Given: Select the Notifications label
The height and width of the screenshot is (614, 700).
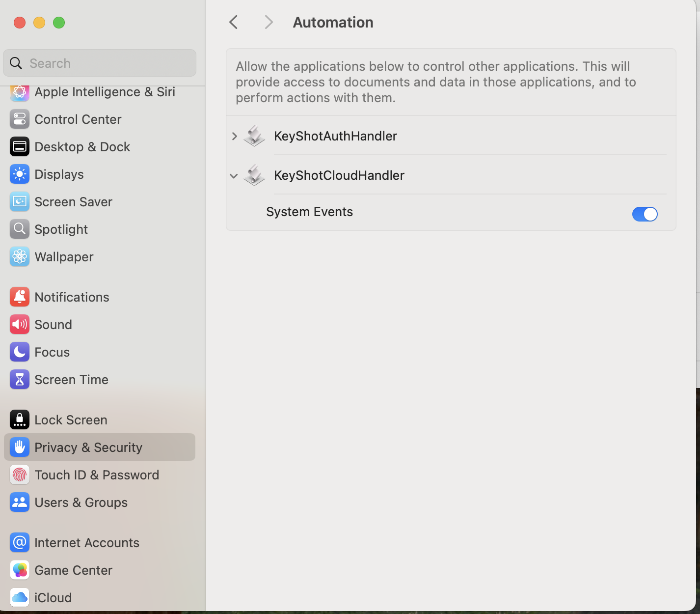Looking at the screenshot, I should pyautogui.click(x=72, y=297).
